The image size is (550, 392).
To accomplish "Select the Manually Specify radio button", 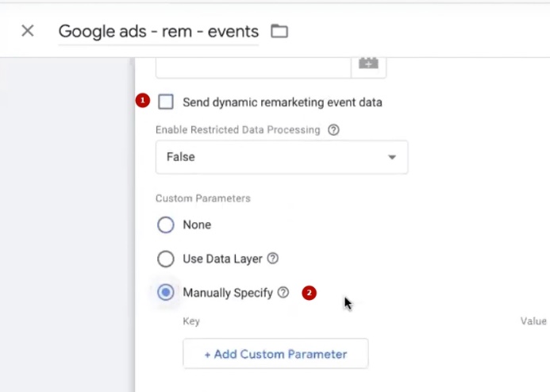I will tap(166, 293).
